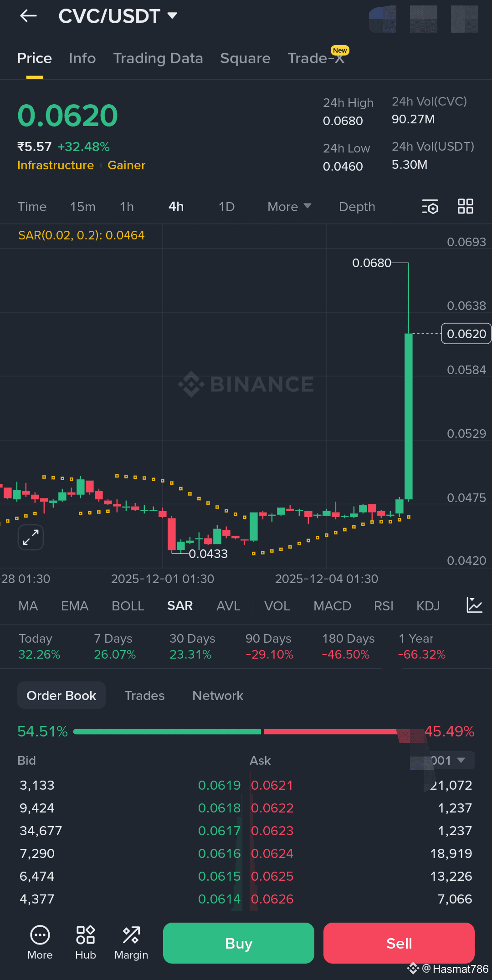Viewport: 492px width, 980px height.
Task: Enable the MACD indicator
Action: point(332,606)
